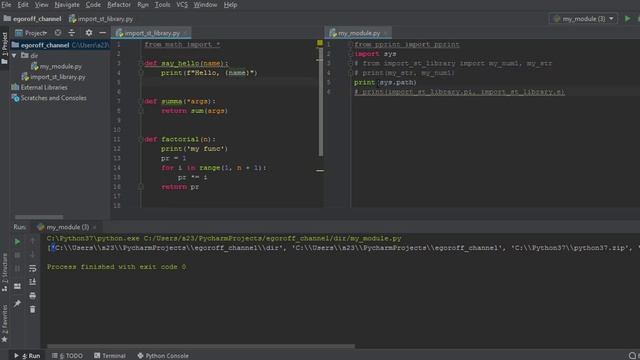640x360 pixels.
Task: Open the Run tool window tab
Action: [x=27, y=356]
